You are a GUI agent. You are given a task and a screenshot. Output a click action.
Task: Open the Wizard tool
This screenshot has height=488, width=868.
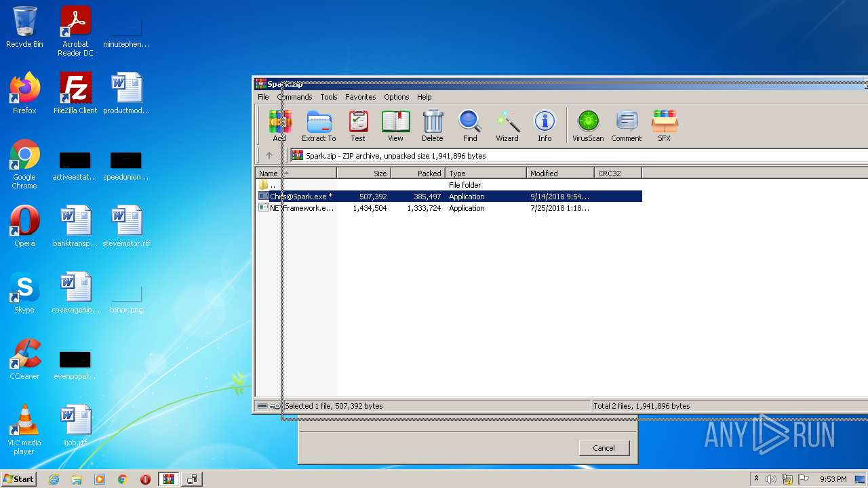(x=507, y=126)
